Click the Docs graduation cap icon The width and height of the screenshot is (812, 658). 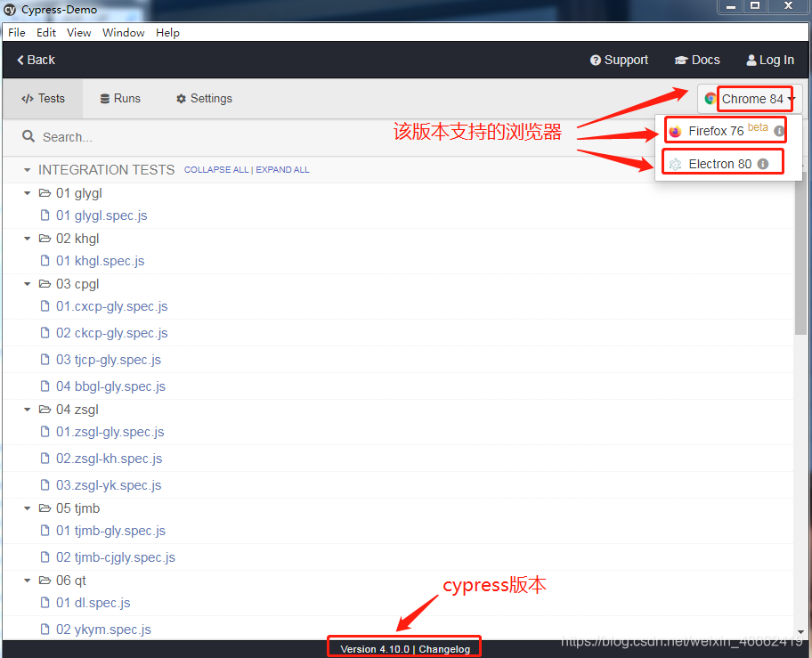[x=681, y=60]
